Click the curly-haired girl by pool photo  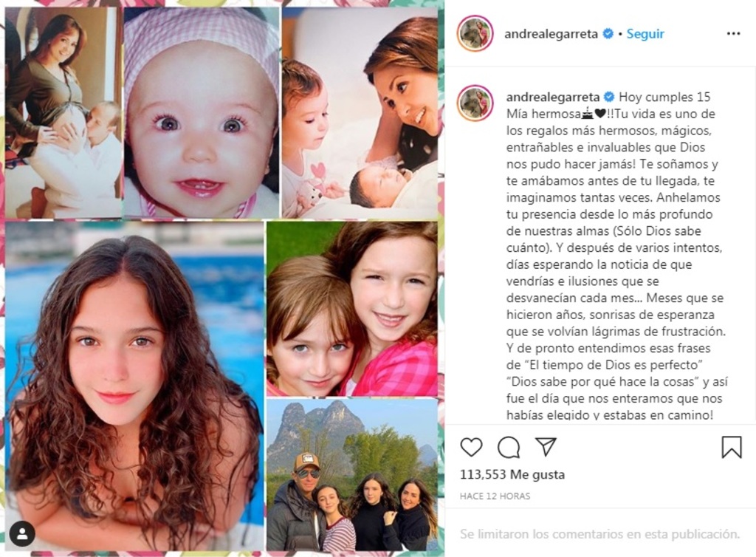(x=134, y=386)
